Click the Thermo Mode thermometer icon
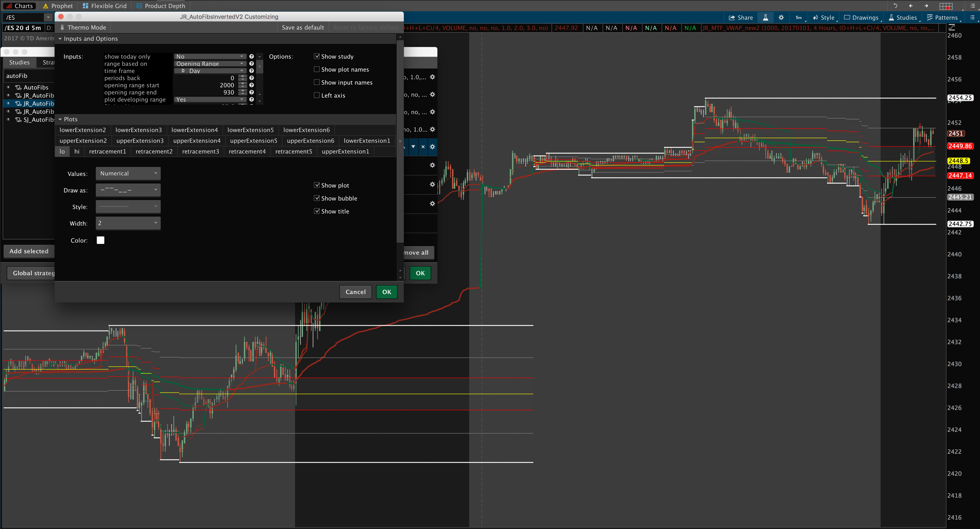Image resolution: width=980 pixels, height=529 pixels. tap(62, 27)
